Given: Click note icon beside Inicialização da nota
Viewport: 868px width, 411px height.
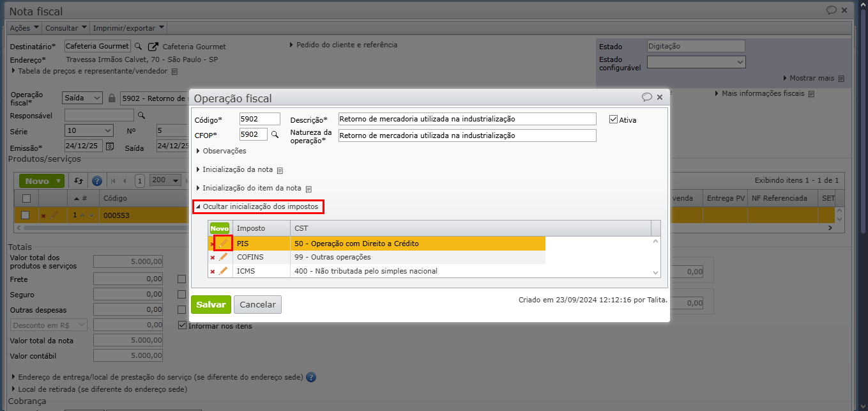Looking at the screenshot, I should 280,170.
